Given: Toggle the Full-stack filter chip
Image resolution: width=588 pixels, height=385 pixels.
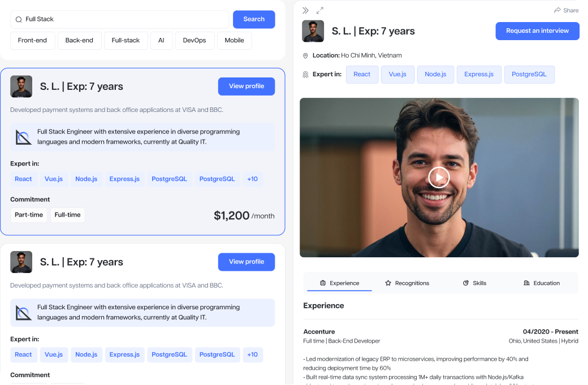Looking at the screenshot, I should point(126,41).
